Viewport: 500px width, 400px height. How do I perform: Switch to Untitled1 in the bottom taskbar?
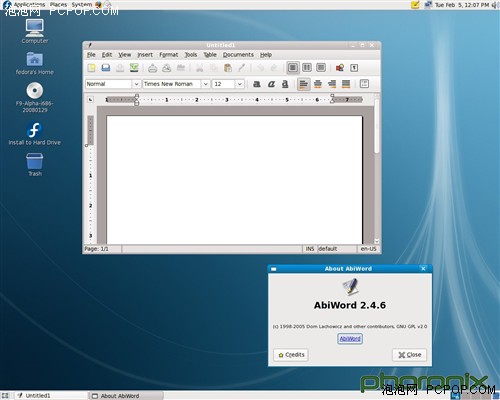click(x=52, y=396)
